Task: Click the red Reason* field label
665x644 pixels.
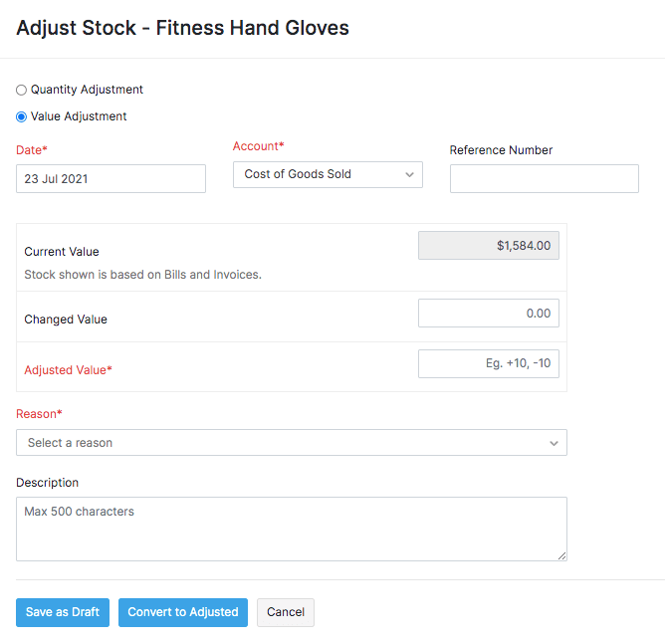Action: point(39,413)
